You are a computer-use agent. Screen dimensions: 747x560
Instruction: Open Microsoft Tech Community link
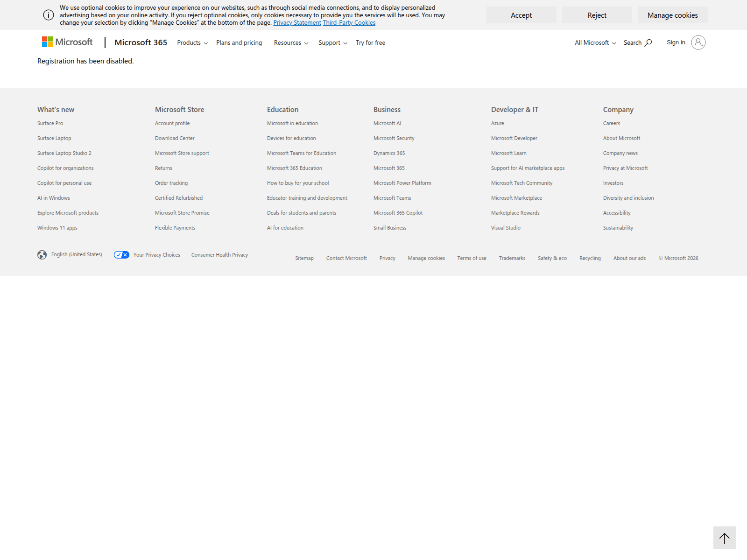[521, 183]
